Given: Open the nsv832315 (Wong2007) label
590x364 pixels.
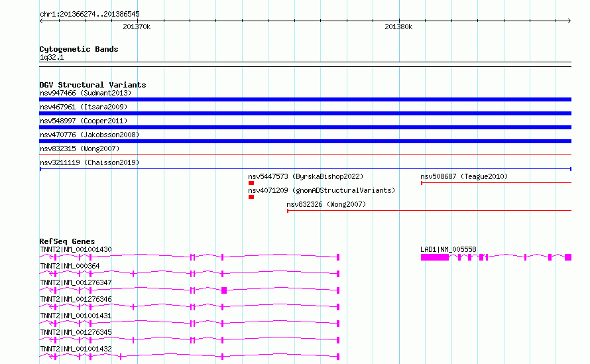Looking at the screenshot, I should tap(80, 149).
